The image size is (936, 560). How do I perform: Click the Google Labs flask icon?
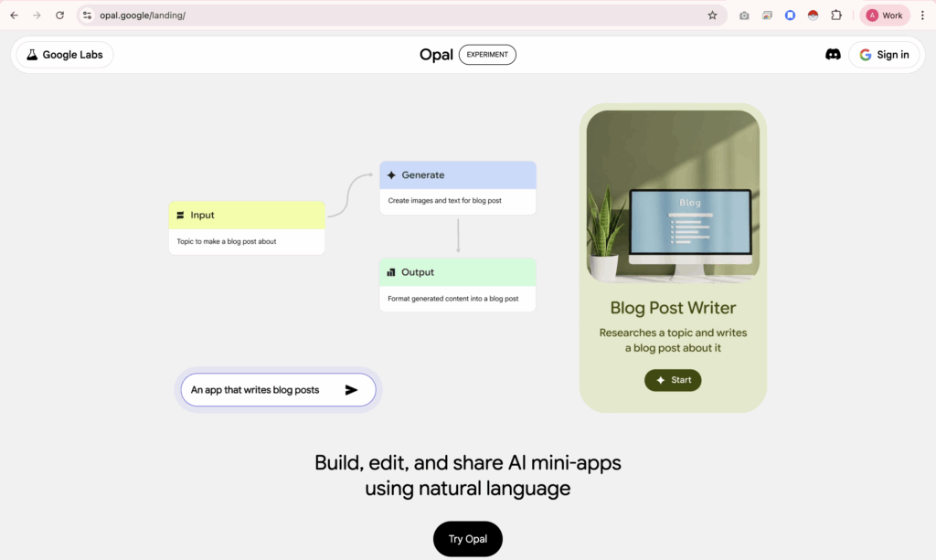point(31,54)
